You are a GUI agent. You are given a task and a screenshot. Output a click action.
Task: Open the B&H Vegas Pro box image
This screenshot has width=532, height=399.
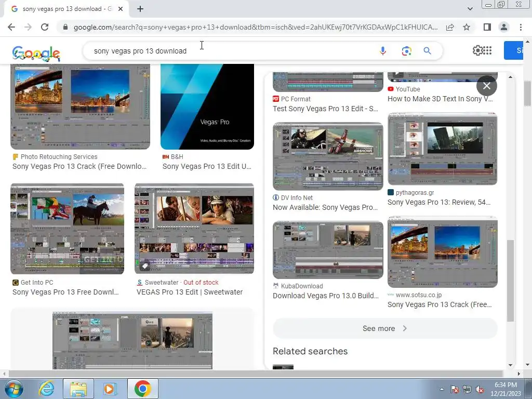tap(207, 107)
